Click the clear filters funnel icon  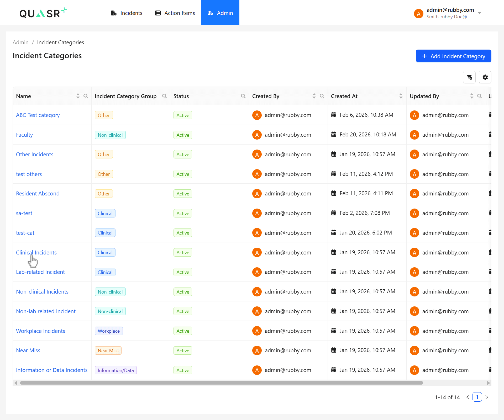point(469,77)
